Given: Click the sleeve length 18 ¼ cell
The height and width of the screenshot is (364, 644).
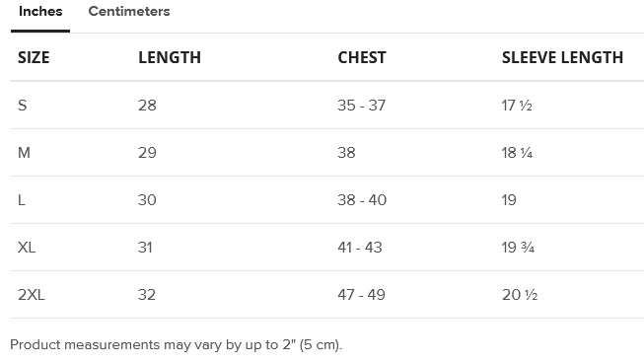Looking at the screenshot, I should pyautogui.click(x=517, y=153).
